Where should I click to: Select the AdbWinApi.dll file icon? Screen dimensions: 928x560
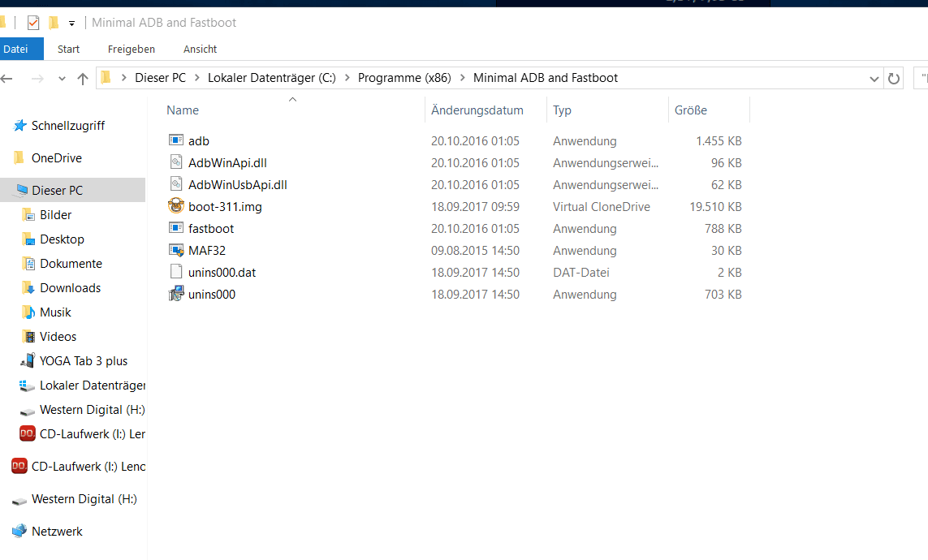pos(175,162)
